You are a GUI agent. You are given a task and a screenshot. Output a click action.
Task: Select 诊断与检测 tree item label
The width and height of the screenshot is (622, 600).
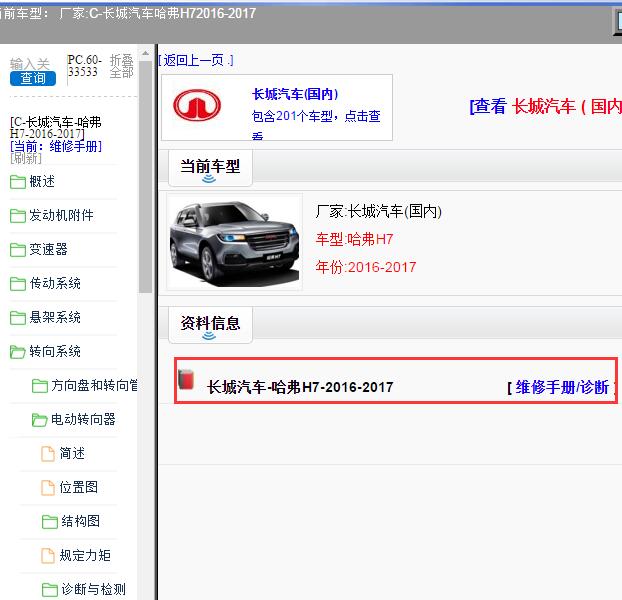point(94,589)
